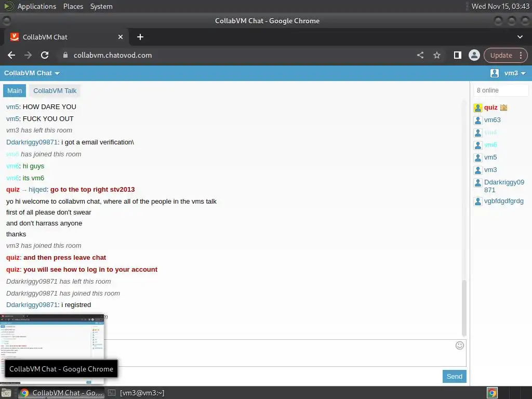Image resolution: width=532 pixels, height=399 pixels.
Task: Toggle Chrome side panel icon
Action: tap(457, 55)
